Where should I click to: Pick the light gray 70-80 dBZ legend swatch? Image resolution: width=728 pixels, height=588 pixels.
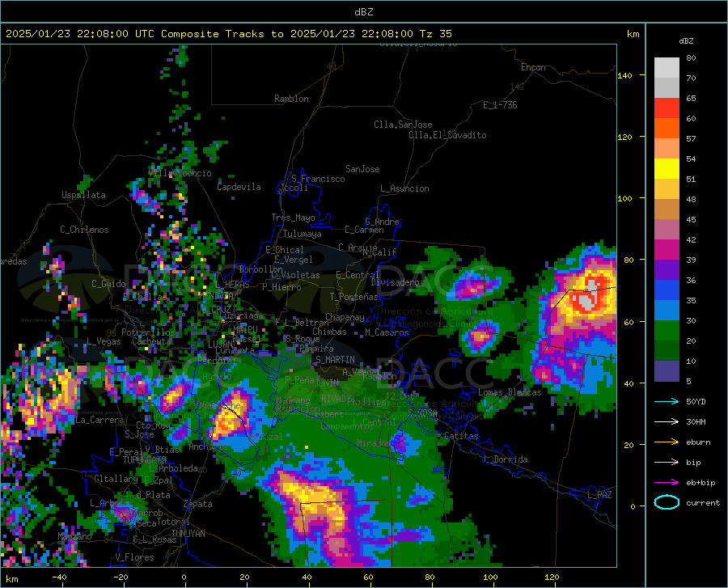(667, 68)
